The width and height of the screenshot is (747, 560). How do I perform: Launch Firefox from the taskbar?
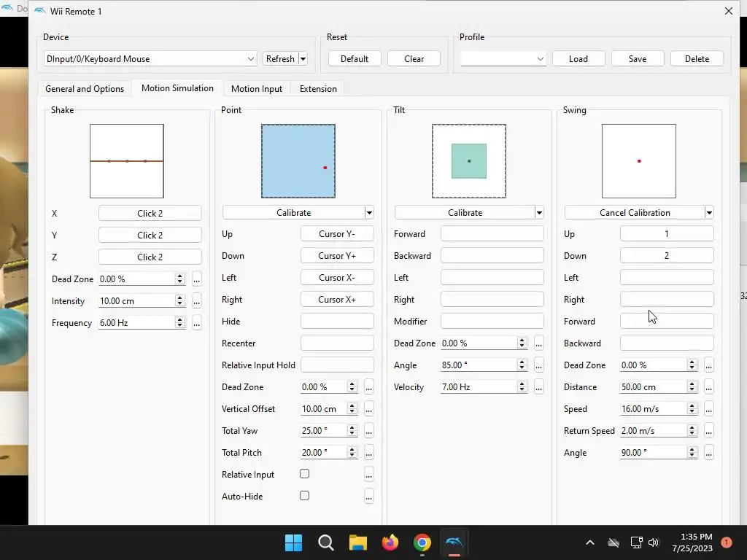(390, 542)
